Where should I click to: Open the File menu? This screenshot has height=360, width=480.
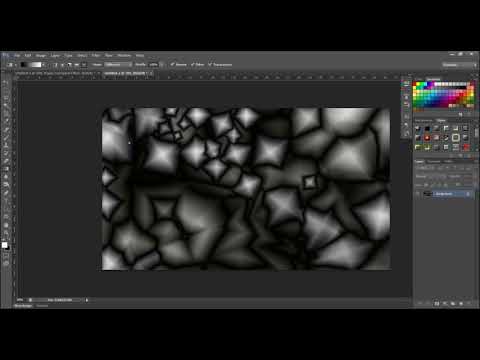pyautogui.click(x=17, y=55)
